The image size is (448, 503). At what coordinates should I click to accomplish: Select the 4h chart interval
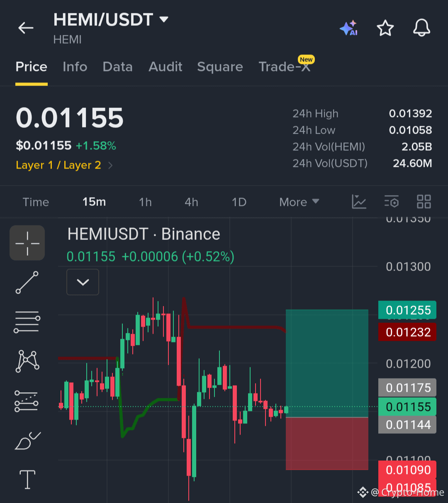click(191, 202)
